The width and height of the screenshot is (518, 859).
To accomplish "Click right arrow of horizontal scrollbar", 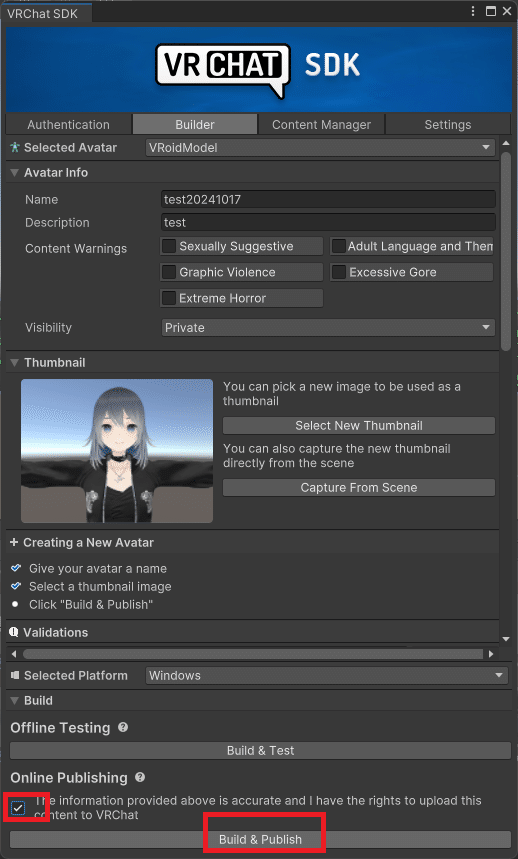I will click(491, 654).
